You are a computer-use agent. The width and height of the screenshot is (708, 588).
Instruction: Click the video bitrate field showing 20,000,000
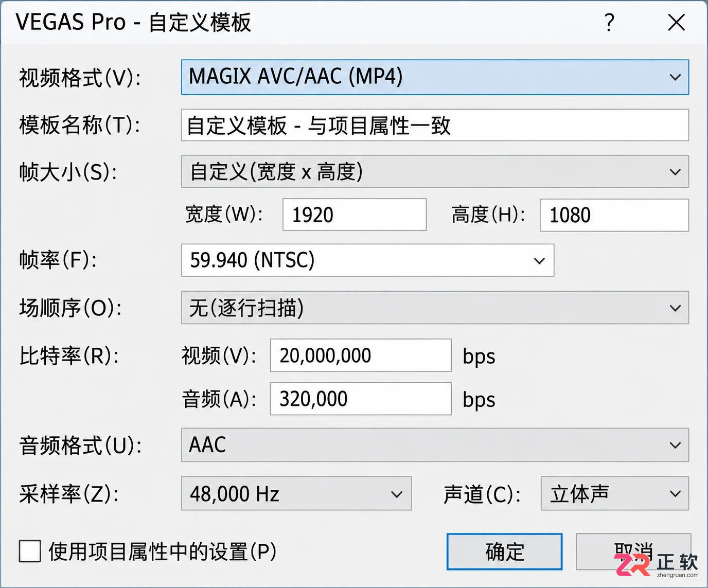[x=361, y=355]
